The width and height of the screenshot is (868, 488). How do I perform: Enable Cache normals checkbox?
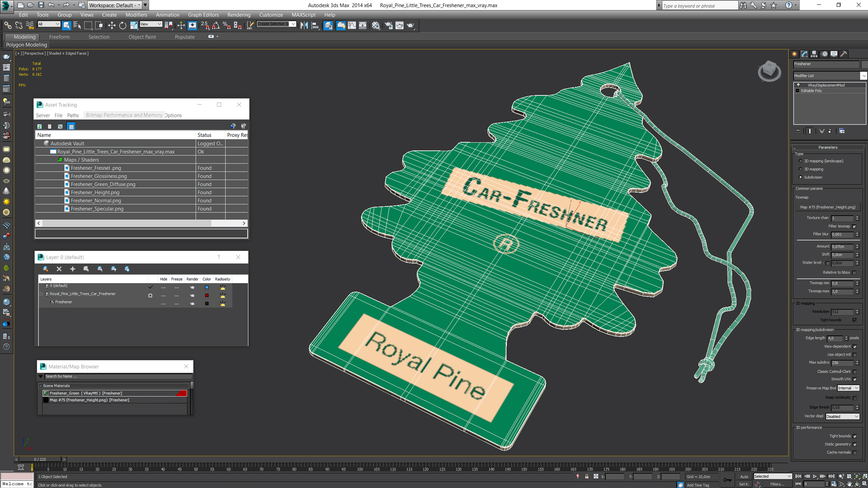pyautogui.click(x=854, y=452)
